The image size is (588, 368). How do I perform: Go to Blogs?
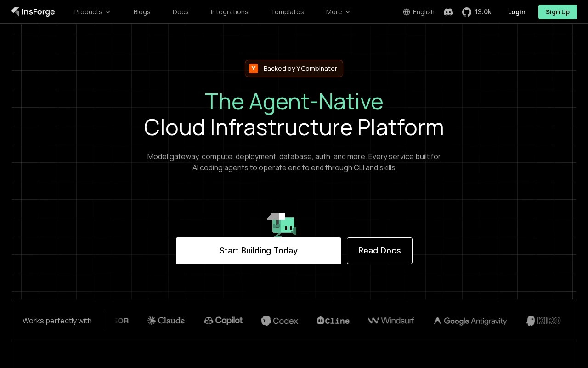142,12
